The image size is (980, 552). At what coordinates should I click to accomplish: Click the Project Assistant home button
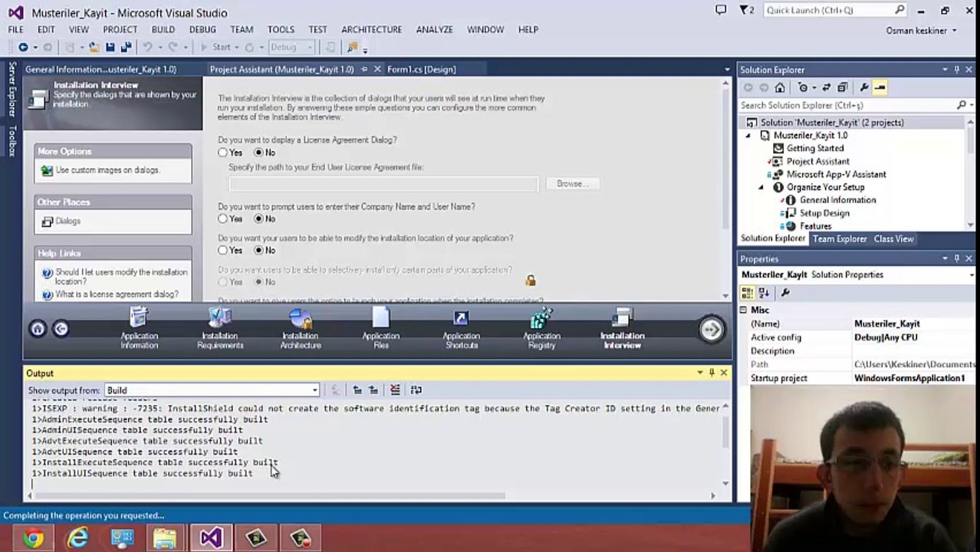37,329
